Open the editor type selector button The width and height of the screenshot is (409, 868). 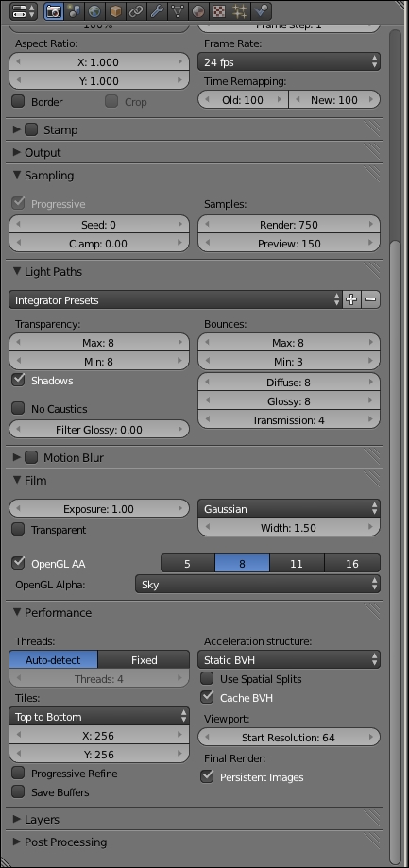pyautogui.click(x=24, y=10)
